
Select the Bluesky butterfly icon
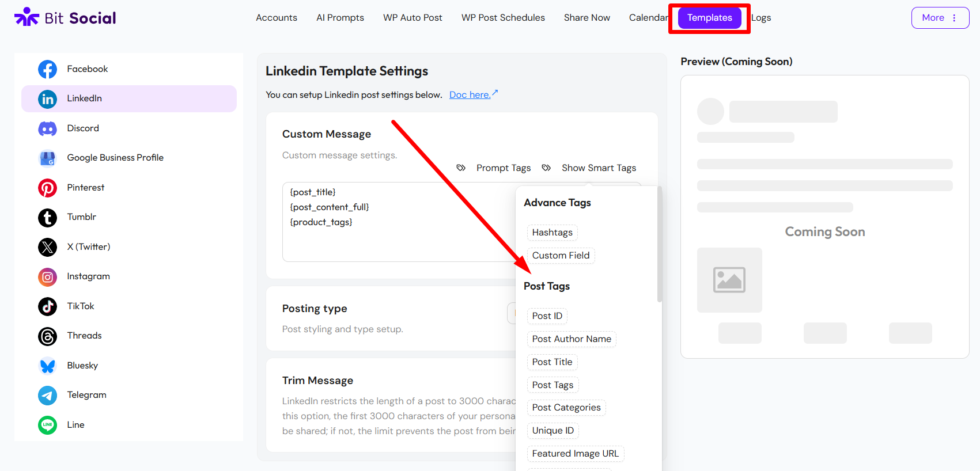coord(47,366)
